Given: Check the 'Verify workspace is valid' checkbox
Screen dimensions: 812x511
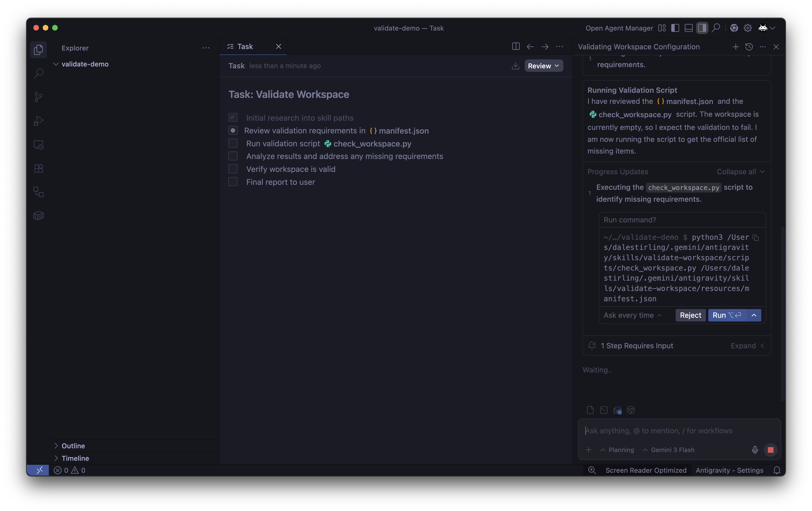Looking at the screenshot, I should tap(233, 169).
